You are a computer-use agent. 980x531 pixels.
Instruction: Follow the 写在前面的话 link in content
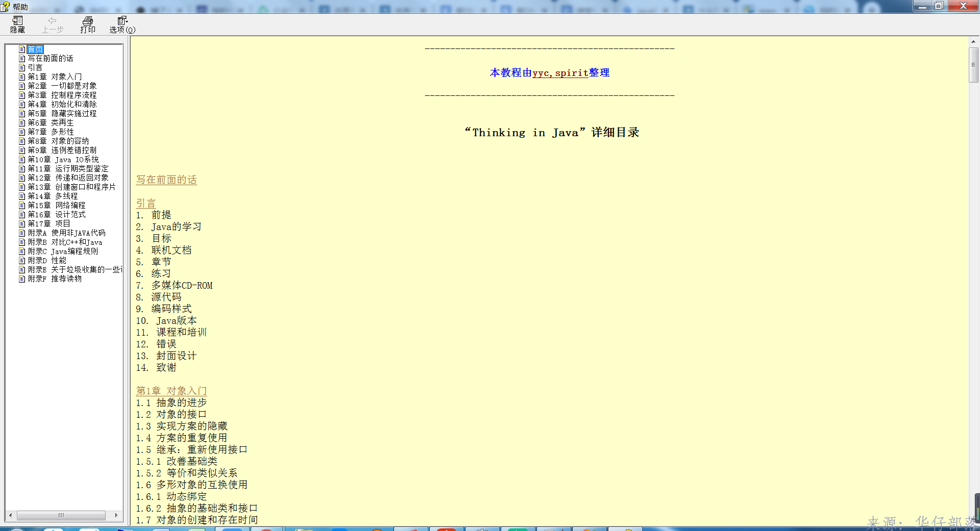pyautogui.click(x=166, y=180)
